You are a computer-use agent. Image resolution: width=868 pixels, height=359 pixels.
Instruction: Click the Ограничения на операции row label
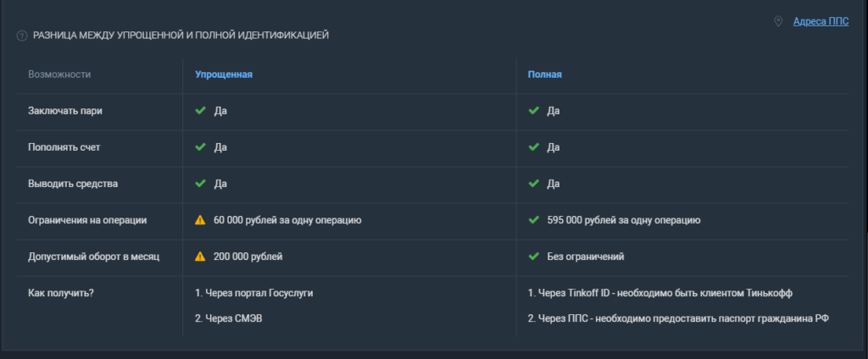click(87, 220)
